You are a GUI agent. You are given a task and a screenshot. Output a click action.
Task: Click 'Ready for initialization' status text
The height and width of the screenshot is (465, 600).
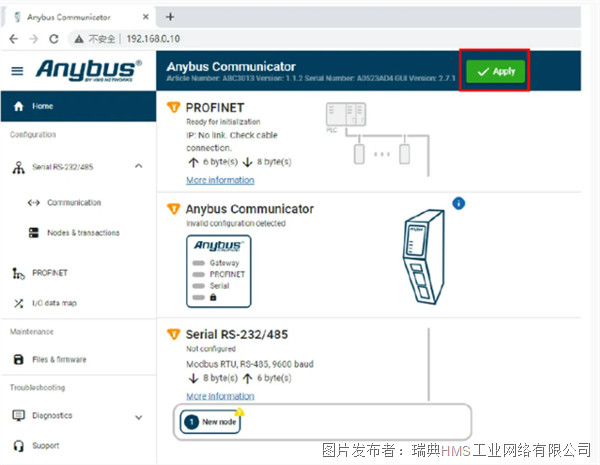[223, 122]
